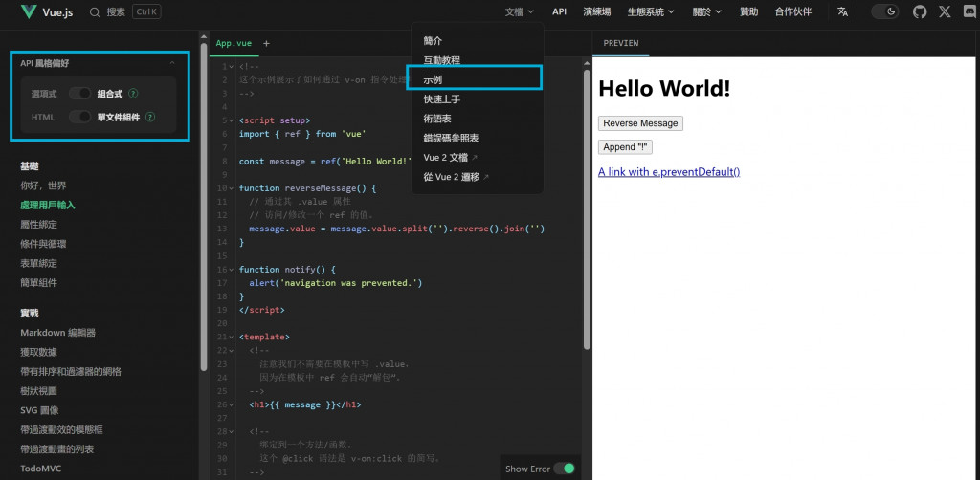Click the Vue.js logo
The image size is (980, 480).
tap(47, 11)
